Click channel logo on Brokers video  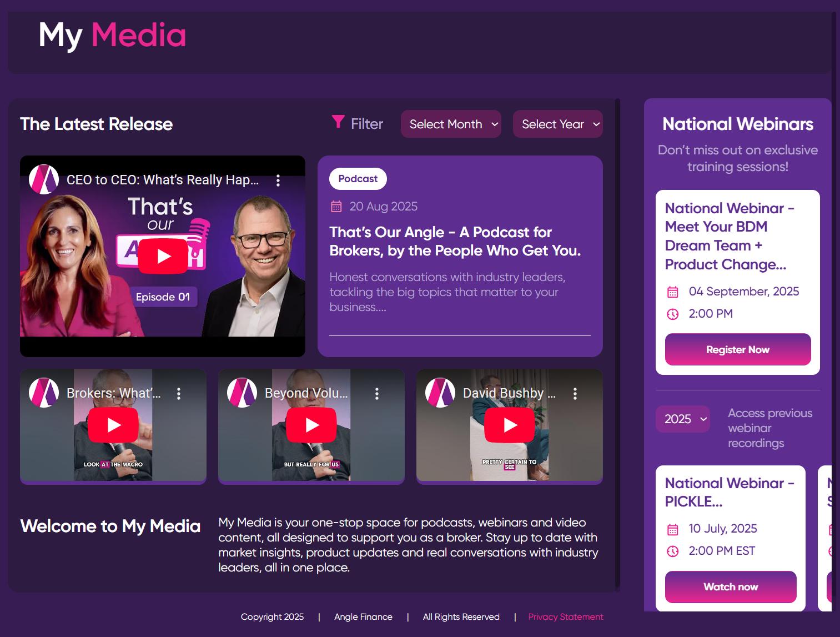click(44, 393)
